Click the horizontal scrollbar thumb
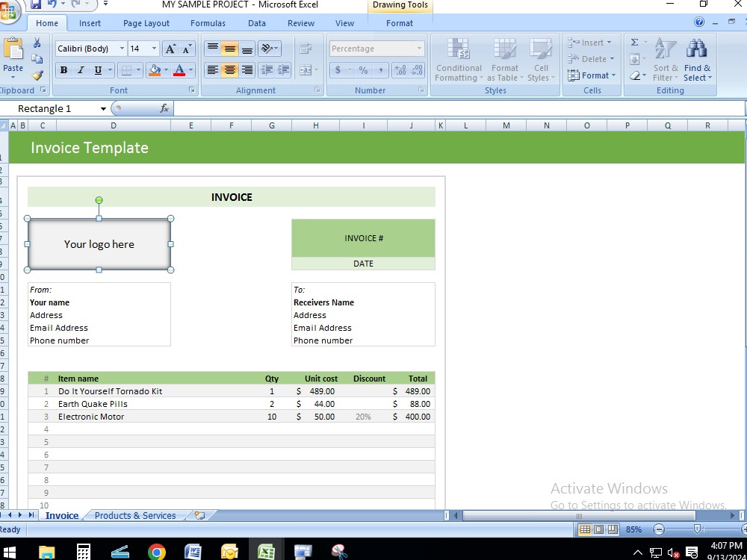The width and height of the screenshot is (747, 560). pos(579,516)
